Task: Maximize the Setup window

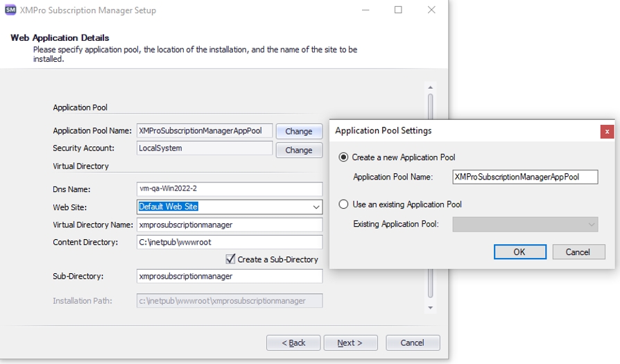Action: 398,10
